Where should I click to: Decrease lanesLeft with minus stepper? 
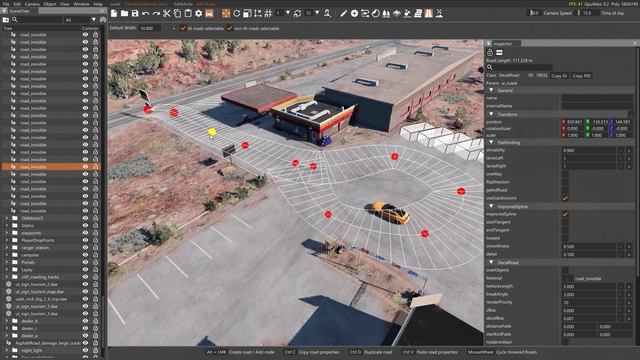pos(621,158)
